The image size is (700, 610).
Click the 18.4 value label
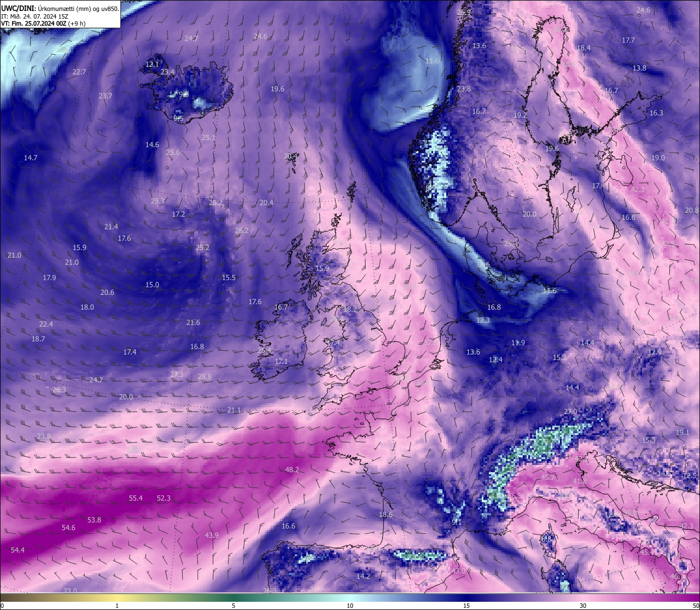tap(584, 48)
